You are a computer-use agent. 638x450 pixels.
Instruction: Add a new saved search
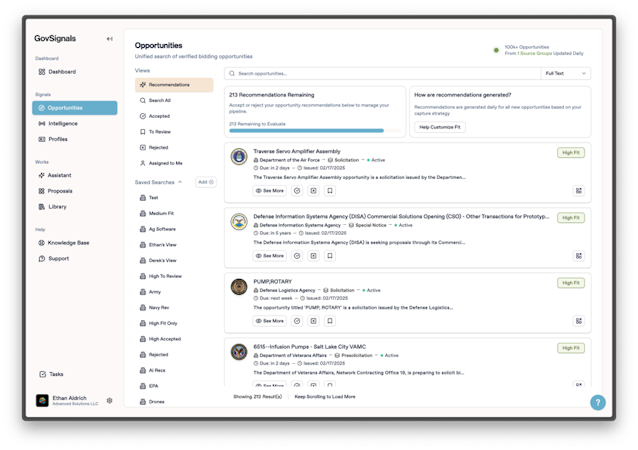pyautogui.click(x=205, y=182)
